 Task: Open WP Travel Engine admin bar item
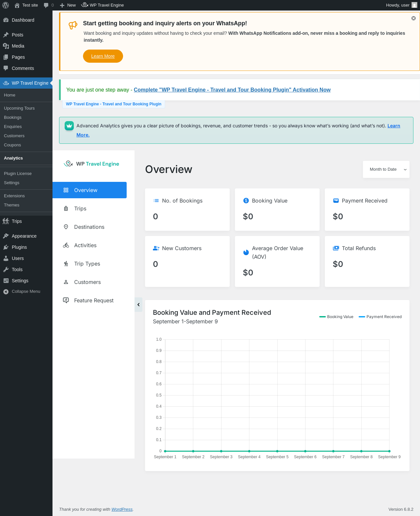click(x=103, y=5)
